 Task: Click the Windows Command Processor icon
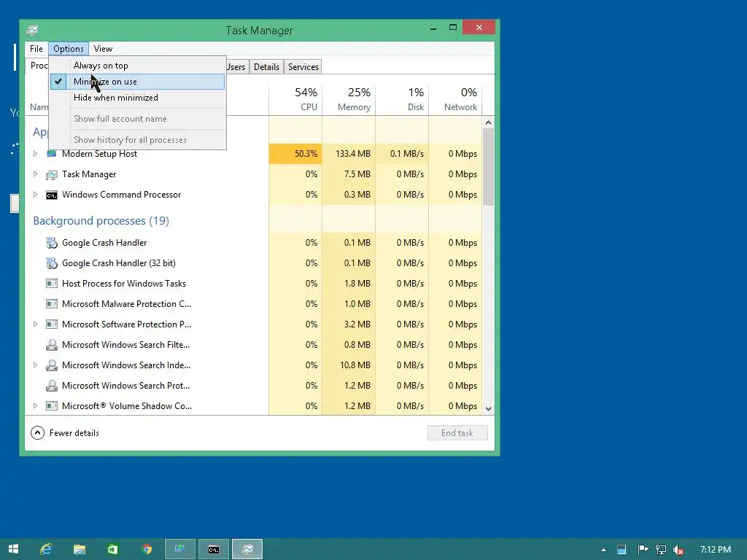click(52, 195)
